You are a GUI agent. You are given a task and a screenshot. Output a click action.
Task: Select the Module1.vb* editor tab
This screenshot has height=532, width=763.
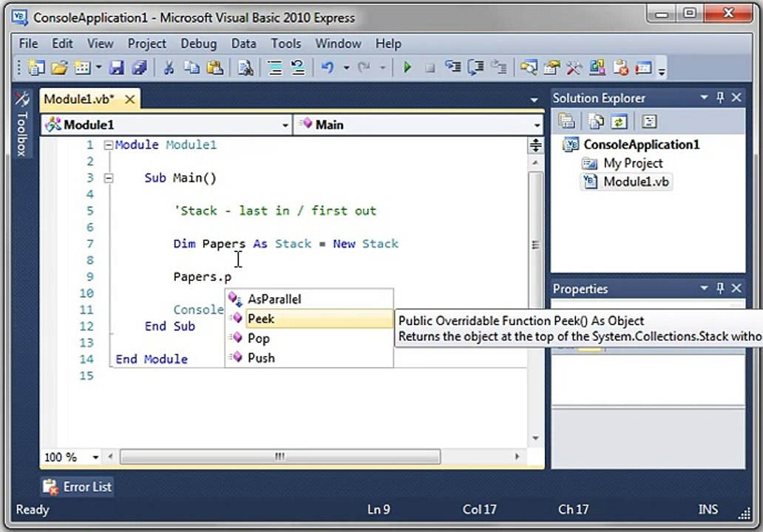click(79, 99)
